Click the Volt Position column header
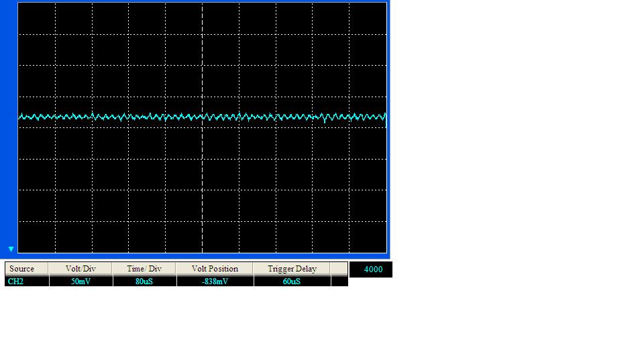 (x=215, y=268)
